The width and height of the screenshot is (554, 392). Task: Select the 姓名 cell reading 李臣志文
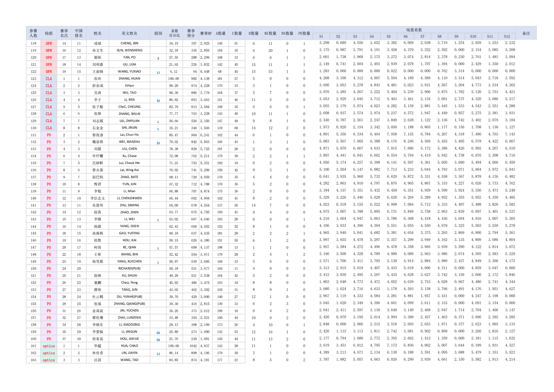97,198
